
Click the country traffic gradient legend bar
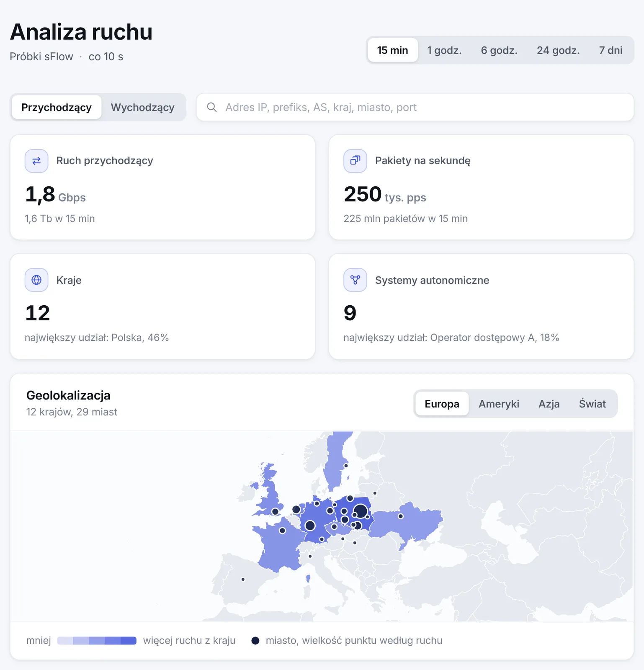pyautogui.click(x=97, y=640)
